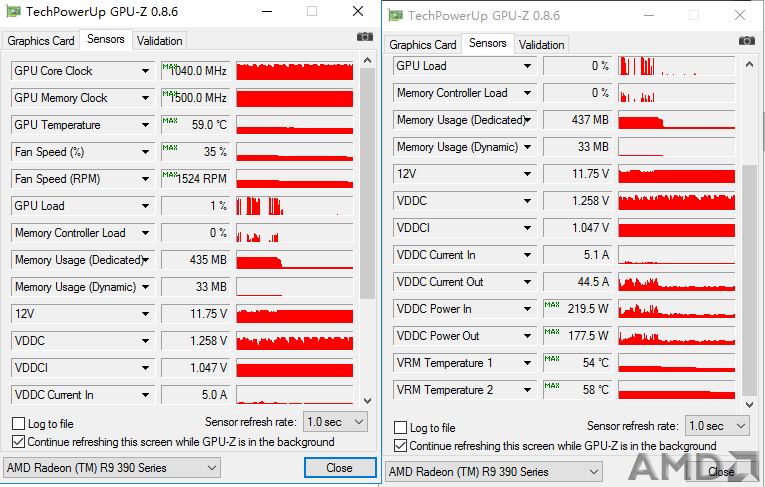
Task: Click the Close button in right window
Action: (722, 471)
